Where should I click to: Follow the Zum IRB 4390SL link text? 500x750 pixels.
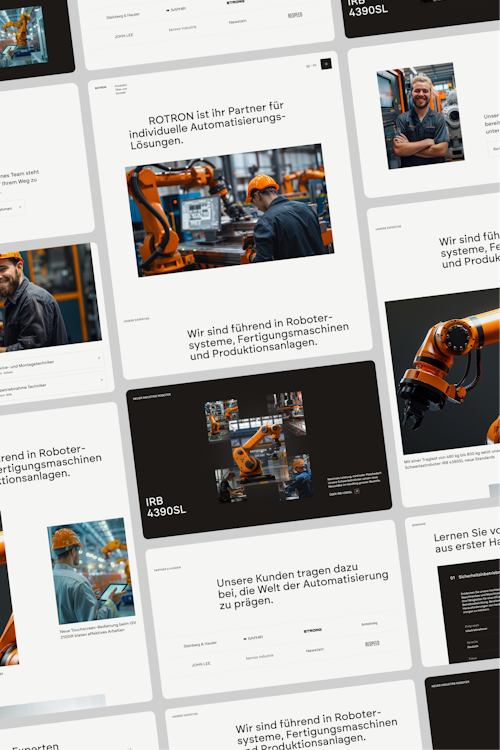341,493
